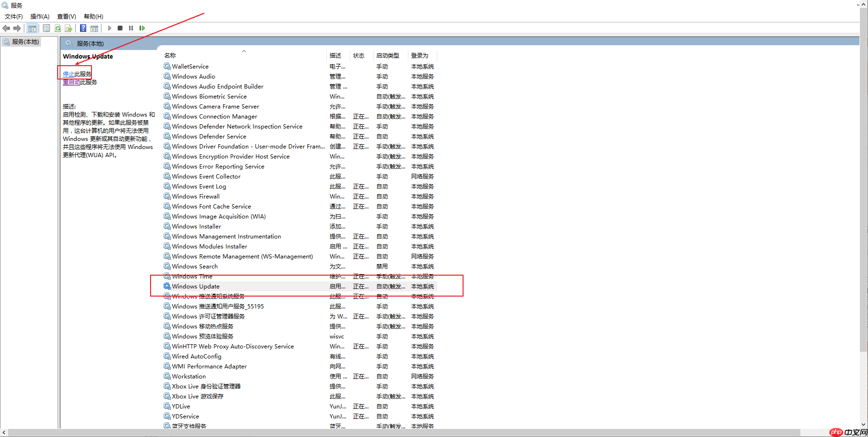Screen dimensions: 868x437
Task: Click the vertical scrollbar thumb on the right edge
Action: click(x=864, y=180)
